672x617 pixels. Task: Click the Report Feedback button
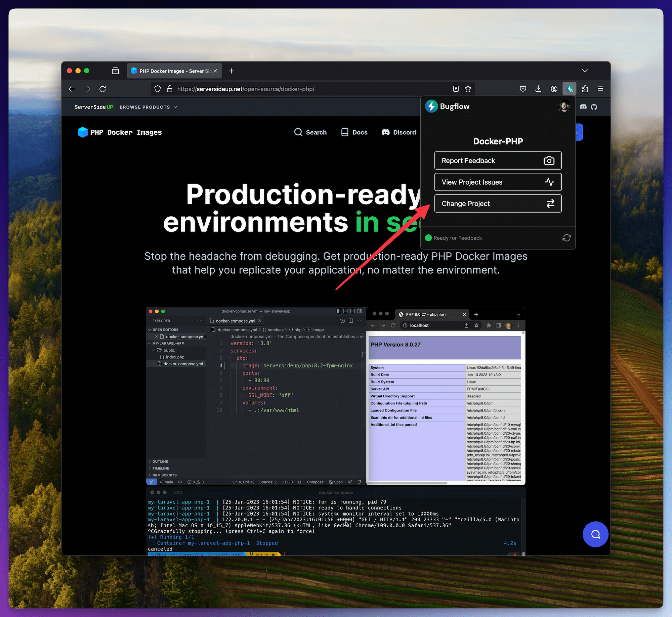(498, 161)
